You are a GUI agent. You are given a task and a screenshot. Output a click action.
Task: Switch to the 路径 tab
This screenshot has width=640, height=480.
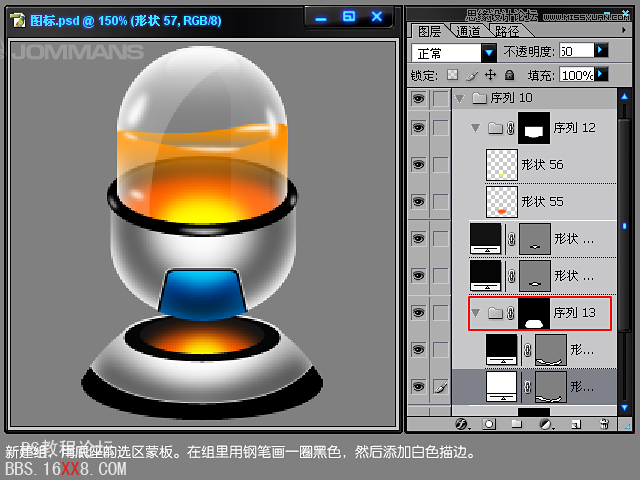tap(504, 31)
